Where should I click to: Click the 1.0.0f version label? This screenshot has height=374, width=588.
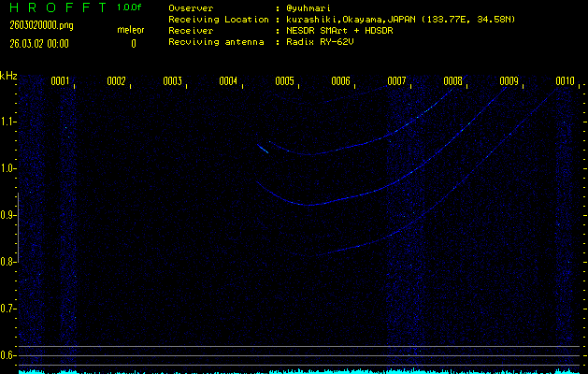pyautogui.click(x=130, y=7)
